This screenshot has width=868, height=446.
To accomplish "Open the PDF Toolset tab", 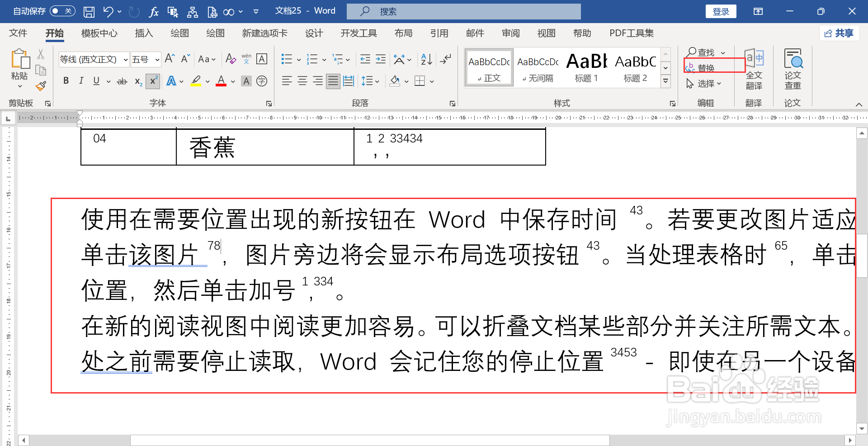I will click(631, 33).
